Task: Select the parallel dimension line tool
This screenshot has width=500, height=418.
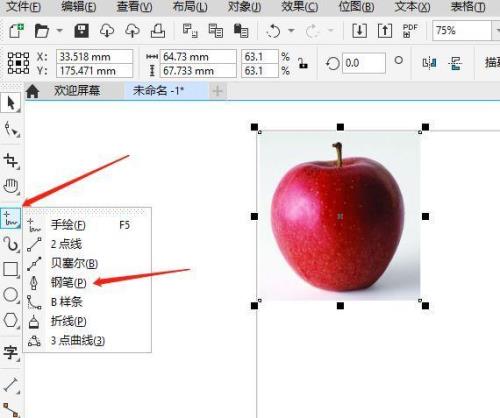Action: click(11, 385)
